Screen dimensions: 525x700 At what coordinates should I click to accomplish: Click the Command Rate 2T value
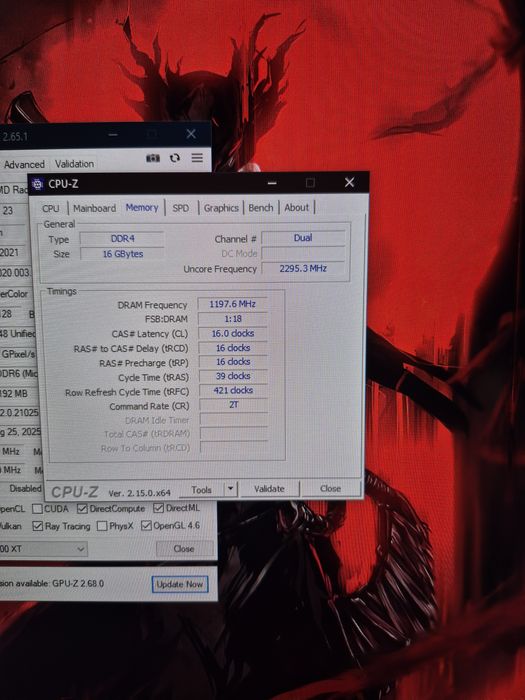click(233, 405)
